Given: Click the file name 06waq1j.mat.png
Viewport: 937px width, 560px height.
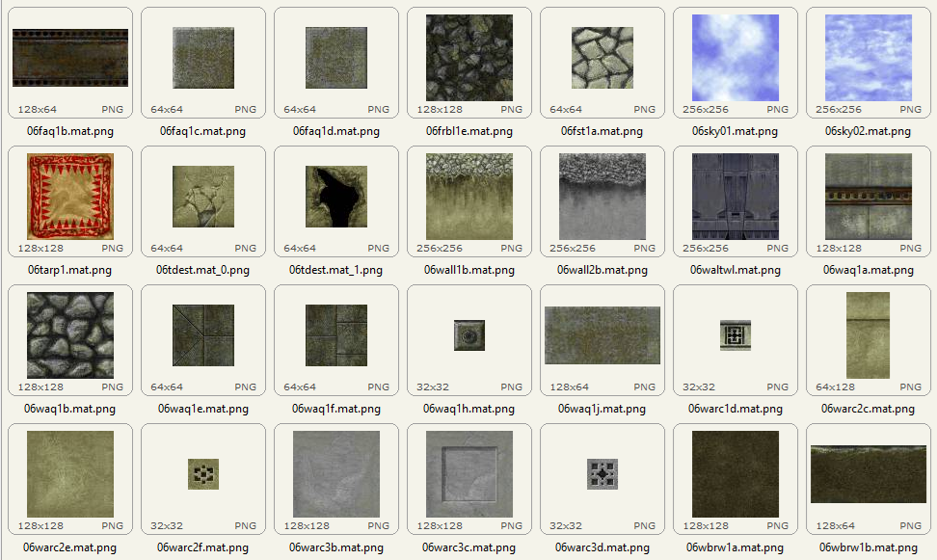Looking at the screenshot, I should (602, 409).
